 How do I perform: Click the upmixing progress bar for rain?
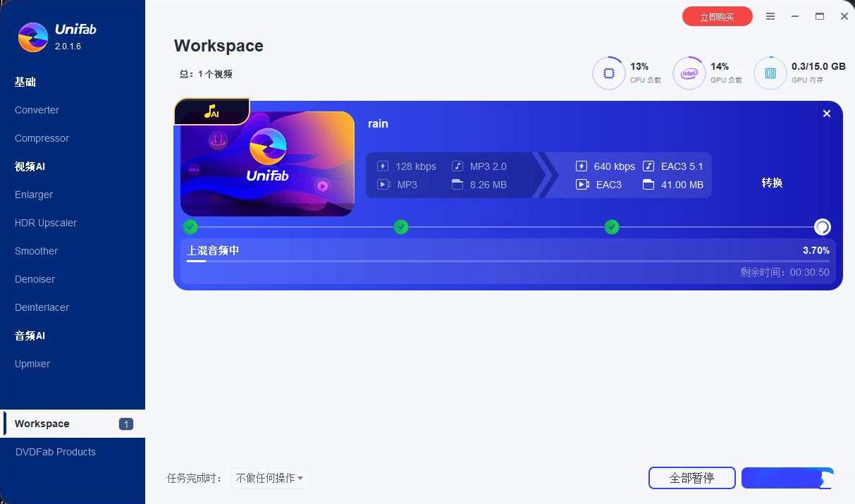tap(508, 262)
